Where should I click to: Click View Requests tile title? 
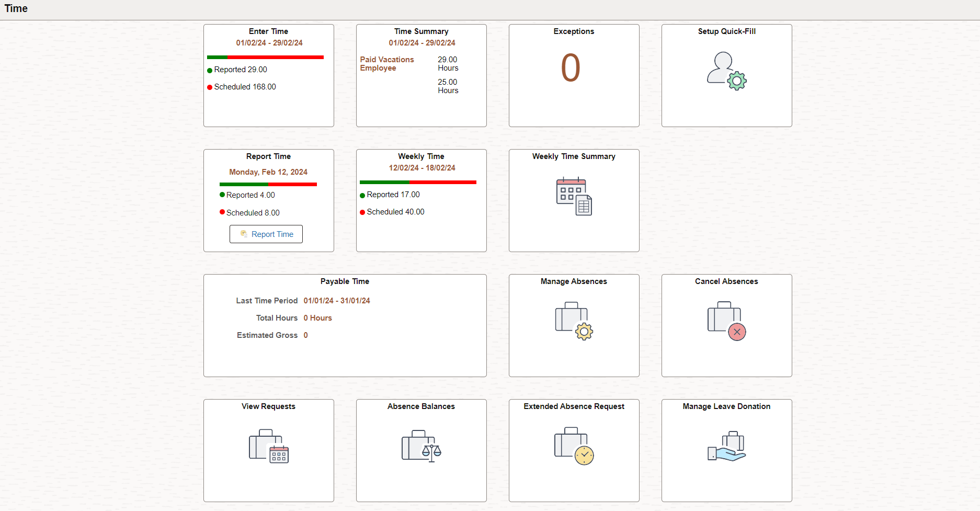pos(269,406)
